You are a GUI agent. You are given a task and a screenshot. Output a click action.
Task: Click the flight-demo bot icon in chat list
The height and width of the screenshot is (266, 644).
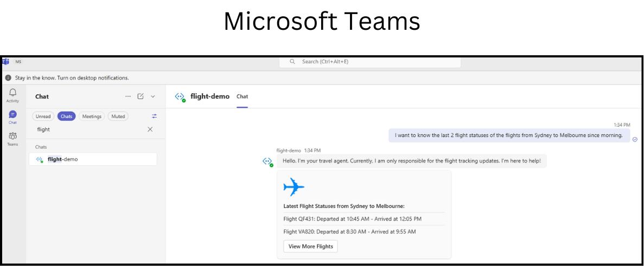pyautogui.click(x=40, y=159)
